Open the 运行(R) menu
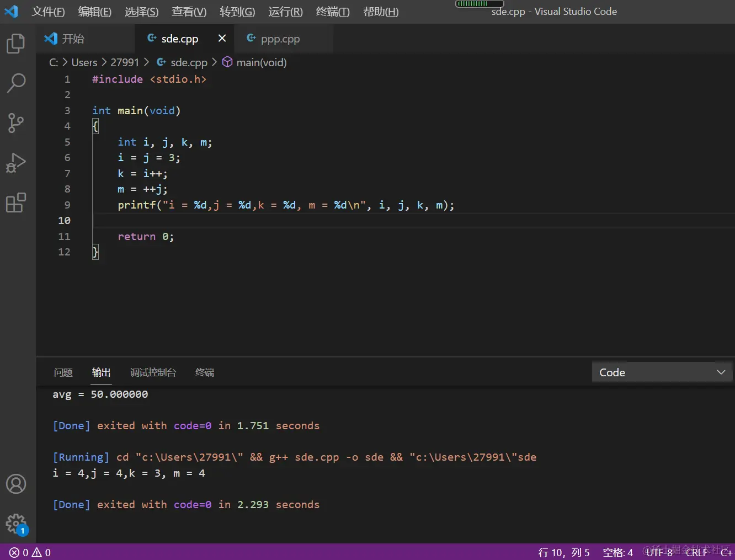Image resolution: width=735 pixels, height=560 pixels. 285,12
